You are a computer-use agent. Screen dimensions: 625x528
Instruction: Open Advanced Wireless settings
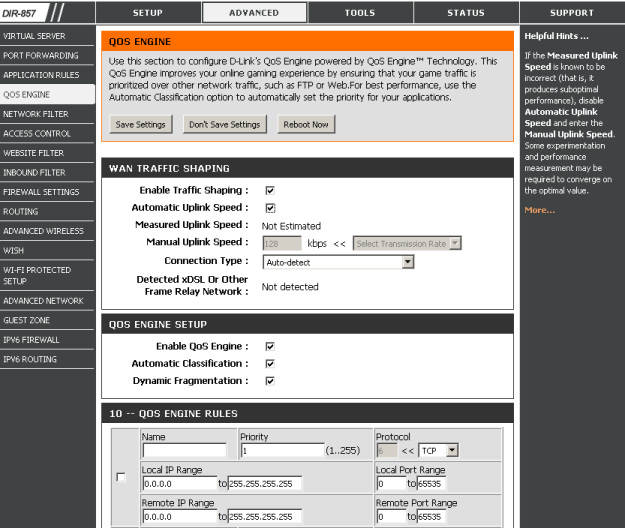pyautogui.click(x=47, y=231)
